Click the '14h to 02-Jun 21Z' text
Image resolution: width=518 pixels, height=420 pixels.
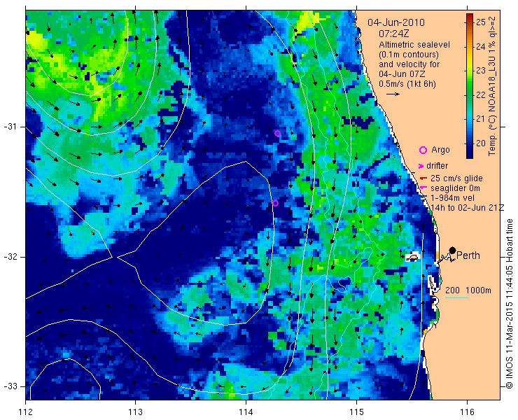467,207
